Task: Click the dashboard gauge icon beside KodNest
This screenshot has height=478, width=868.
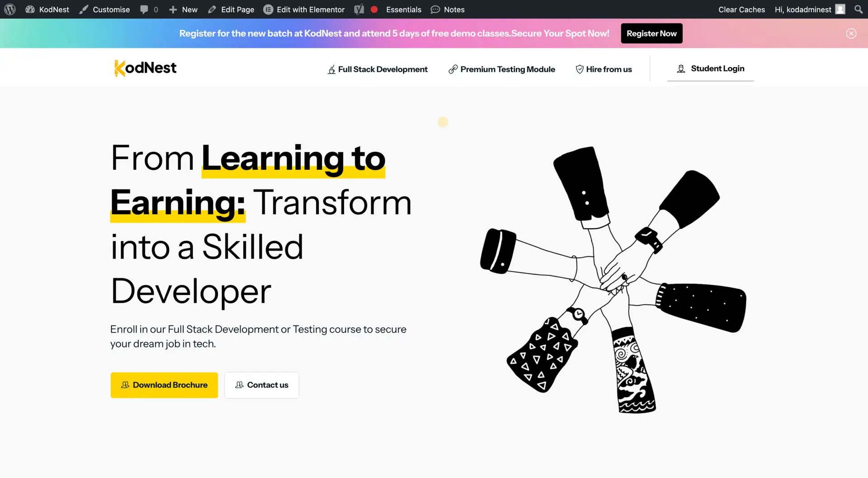Action: [x=30, y=9]
